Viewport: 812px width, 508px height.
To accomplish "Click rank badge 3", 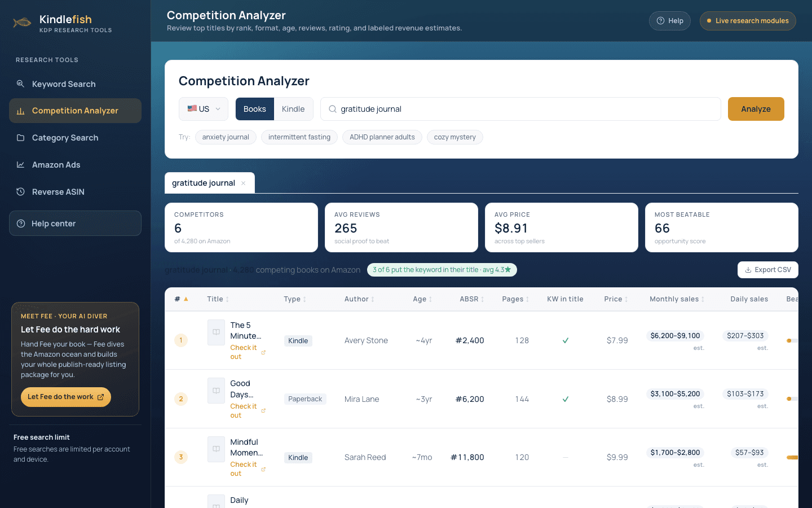I will [181, 457].
